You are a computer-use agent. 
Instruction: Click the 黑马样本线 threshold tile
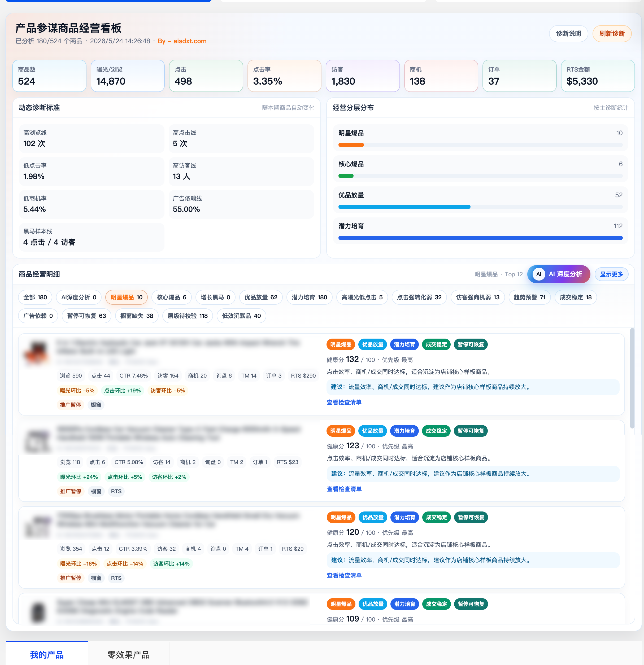92,237
